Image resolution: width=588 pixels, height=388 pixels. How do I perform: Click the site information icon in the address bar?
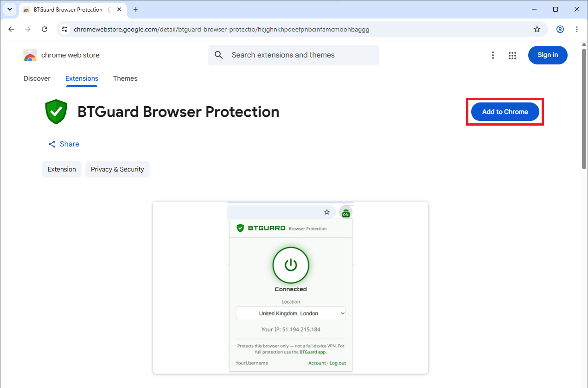pos(65,29)
